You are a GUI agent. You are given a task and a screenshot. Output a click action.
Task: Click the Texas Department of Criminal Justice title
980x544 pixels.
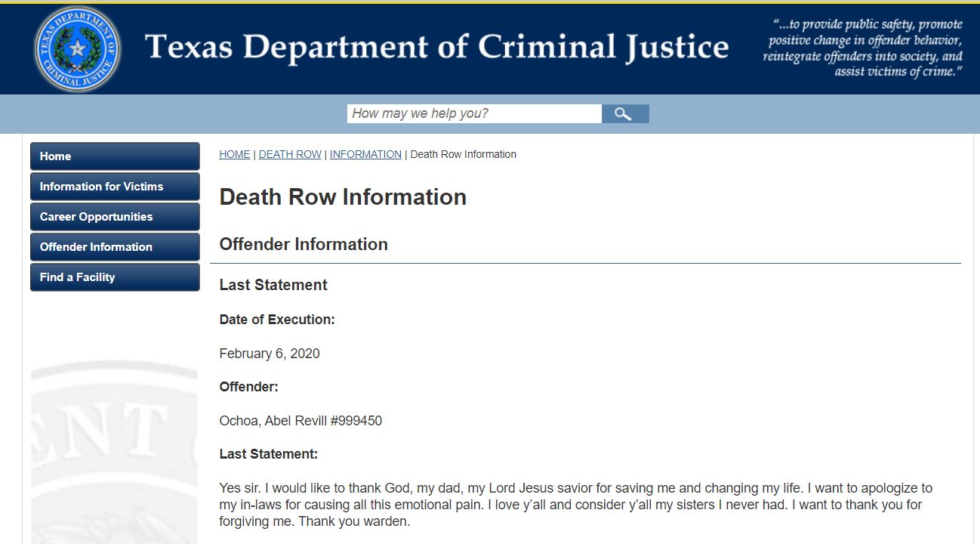[x=436, y=47]
